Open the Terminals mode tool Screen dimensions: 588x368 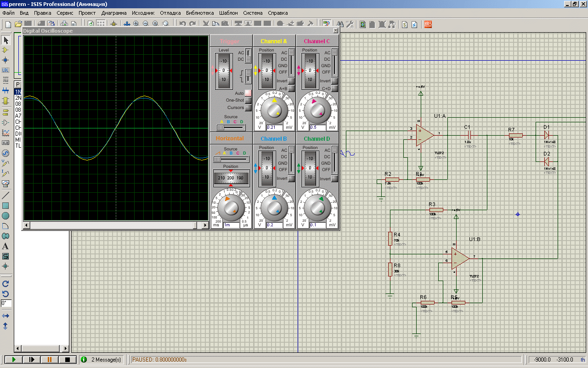point(6,112)
